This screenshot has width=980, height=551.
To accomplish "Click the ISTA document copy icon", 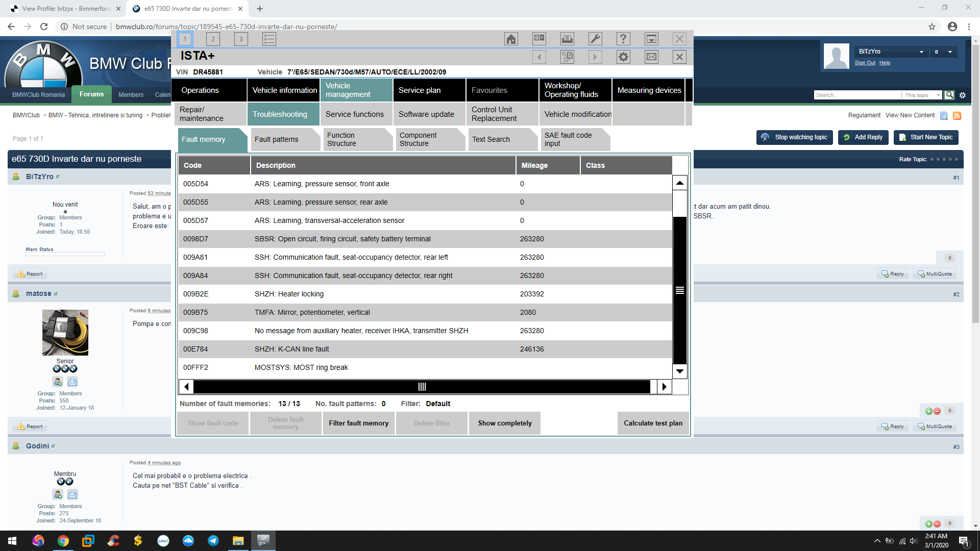I will [x=567, y=57].
